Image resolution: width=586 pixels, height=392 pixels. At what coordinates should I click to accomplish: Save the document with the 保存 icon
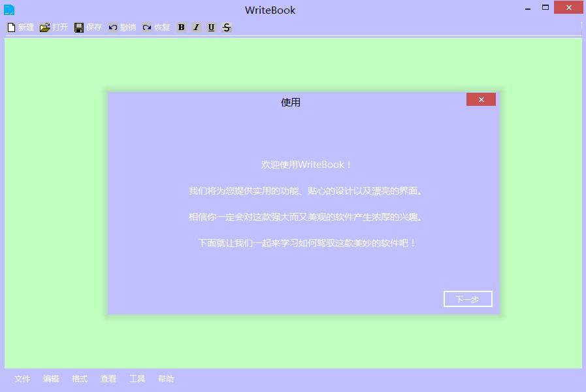79,27
